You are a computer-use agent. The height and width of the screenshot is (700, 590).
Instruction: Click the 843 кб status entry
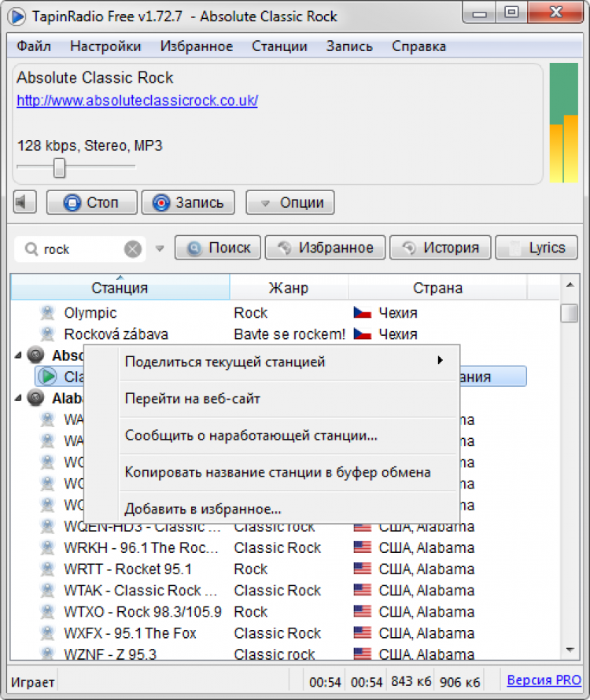[x=411, y=681]
